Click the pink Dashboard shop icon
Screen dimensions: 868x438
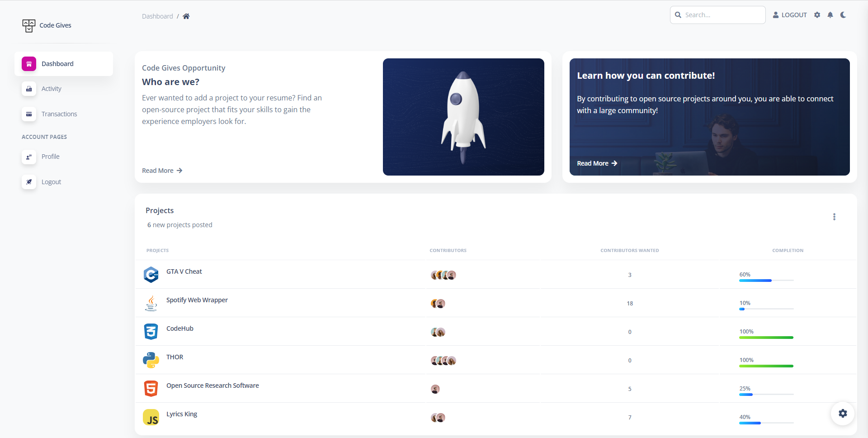point(29,64)
